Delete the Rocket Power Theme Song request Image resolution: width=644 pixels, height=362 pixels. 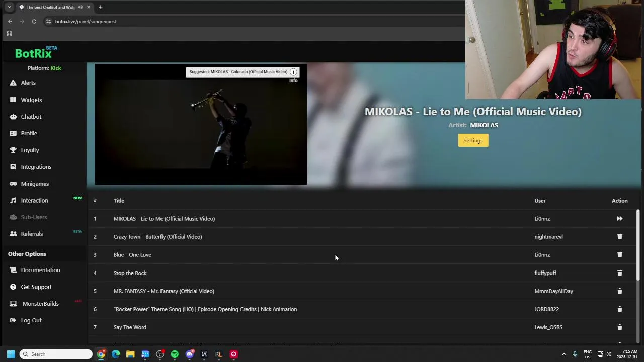619,309
